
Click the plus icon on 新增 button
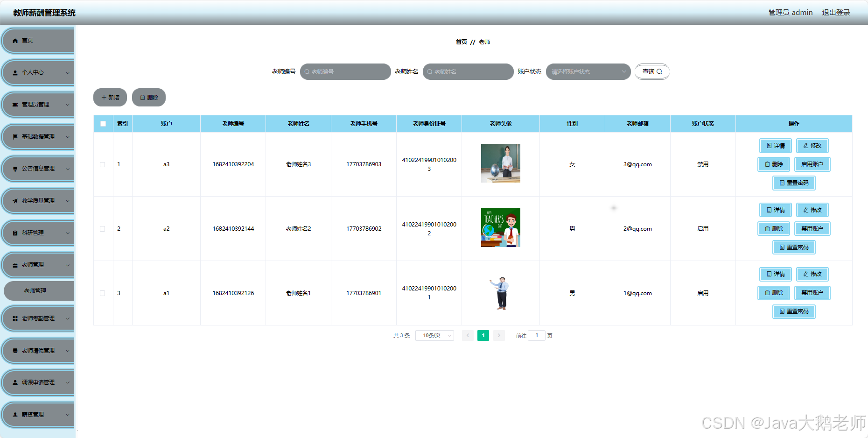coord(104,98)
